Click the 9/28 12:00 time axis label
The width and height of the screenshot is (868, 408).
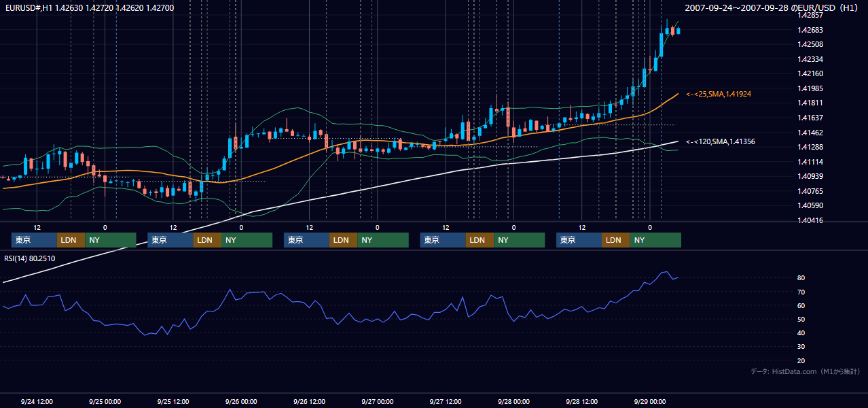pos(581,401)
